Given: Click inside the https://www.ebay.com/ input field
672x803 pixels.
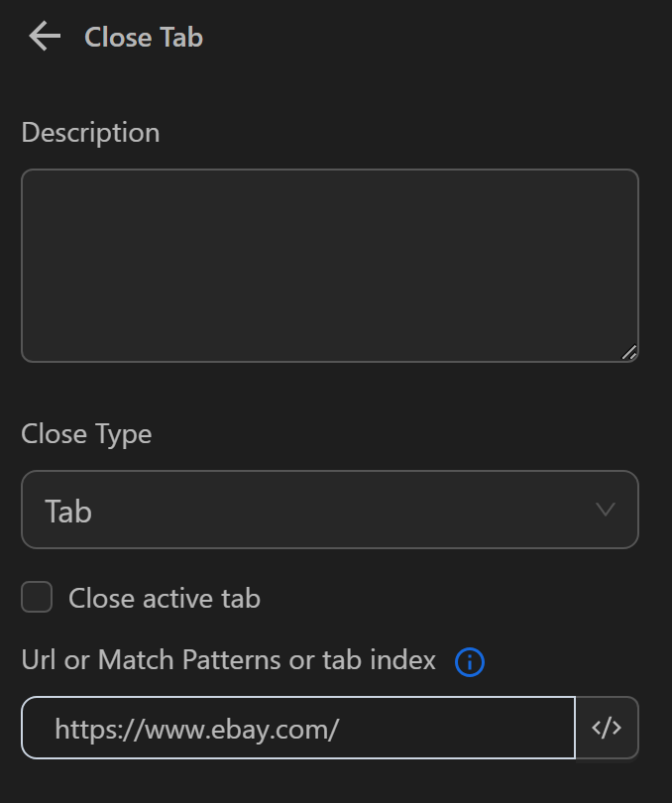Looking at the screenshot, I should tap(297, 728).
